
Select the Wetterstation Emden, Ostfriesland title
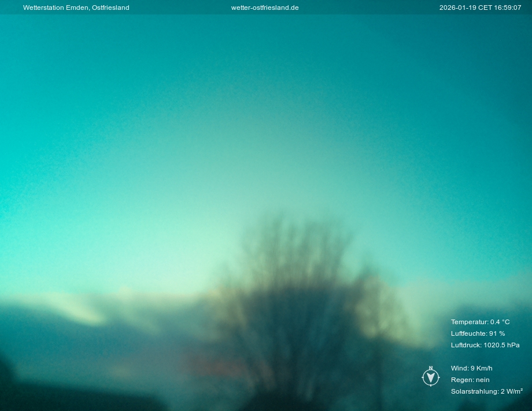[x=76, y=8]
